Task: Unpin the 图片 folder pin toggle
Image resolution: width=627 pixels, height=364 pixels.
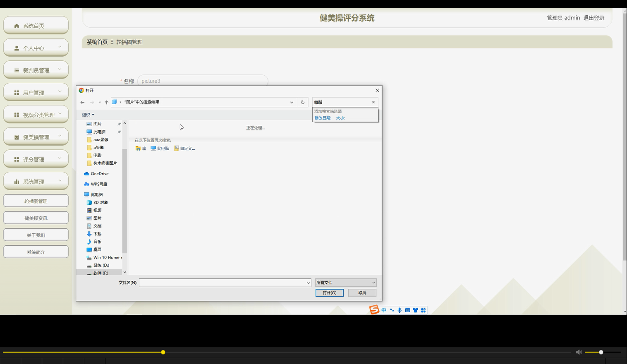Action: click(119, 123)
